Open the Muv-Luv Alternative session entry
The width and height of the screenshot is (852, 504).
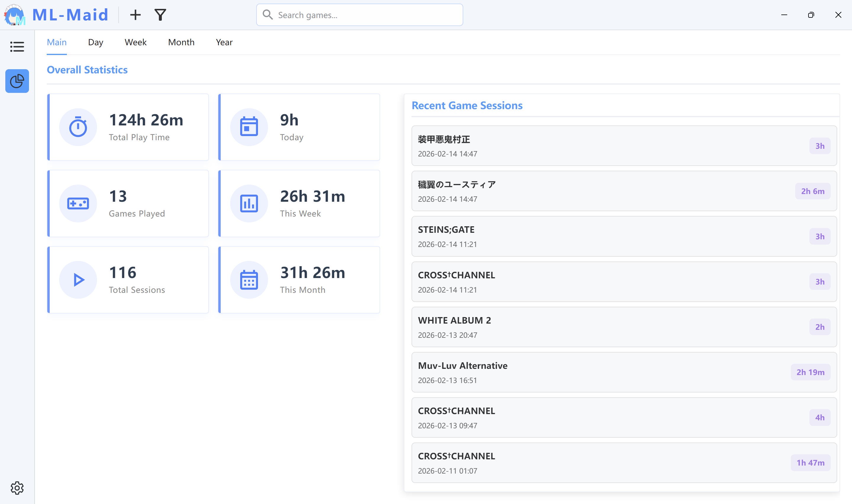[624, 372]
